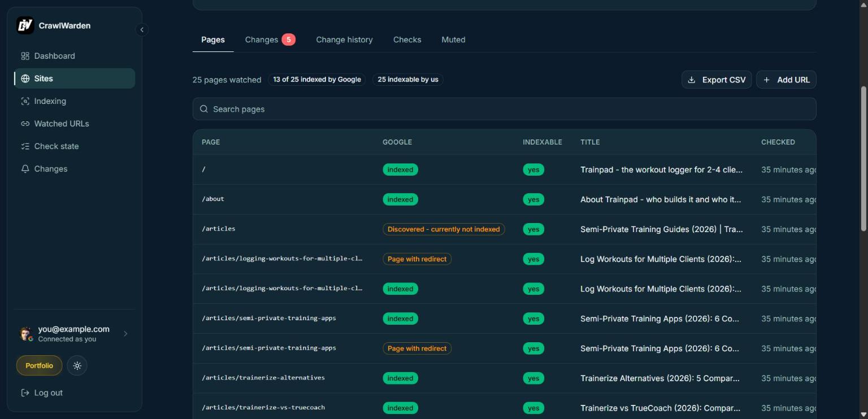Screen dimensions: 868x419
Task: Click the PAGE column header
Action: (211, 142)
